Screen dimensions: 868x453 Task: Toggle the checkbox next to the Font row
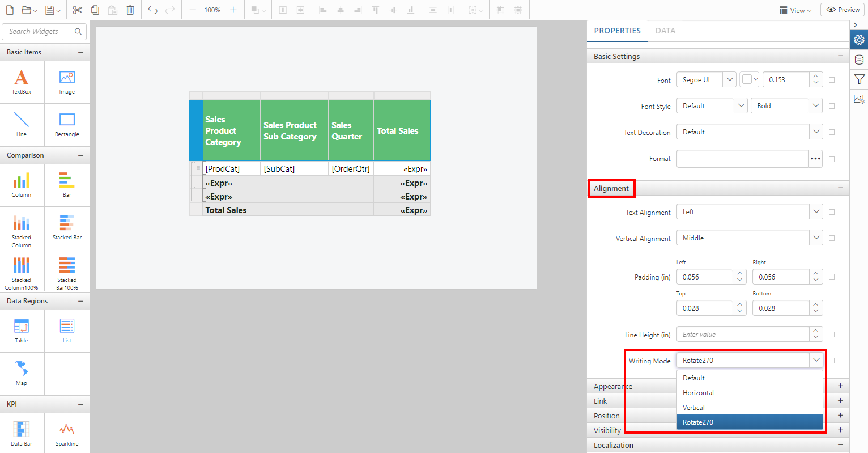(832, 80)
